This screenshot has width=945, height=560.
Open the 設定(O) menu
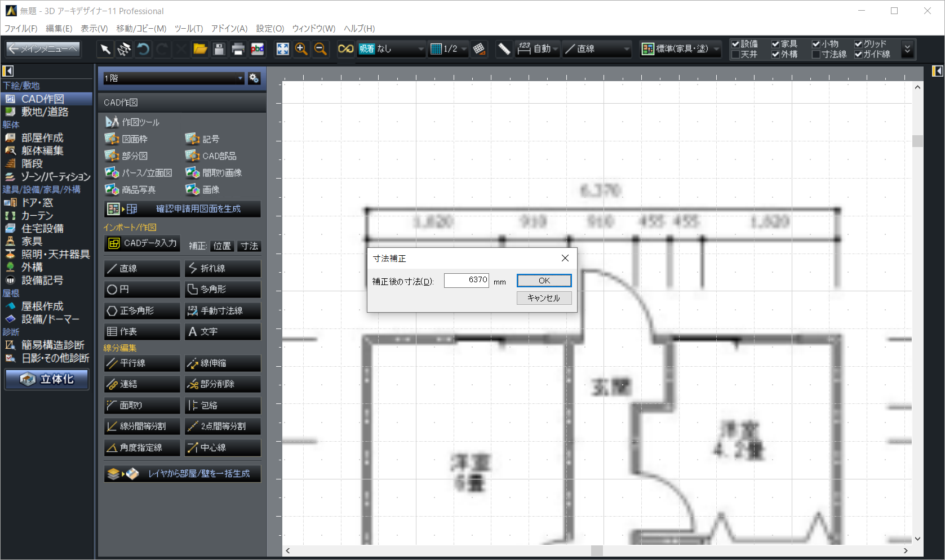(270, 28)
